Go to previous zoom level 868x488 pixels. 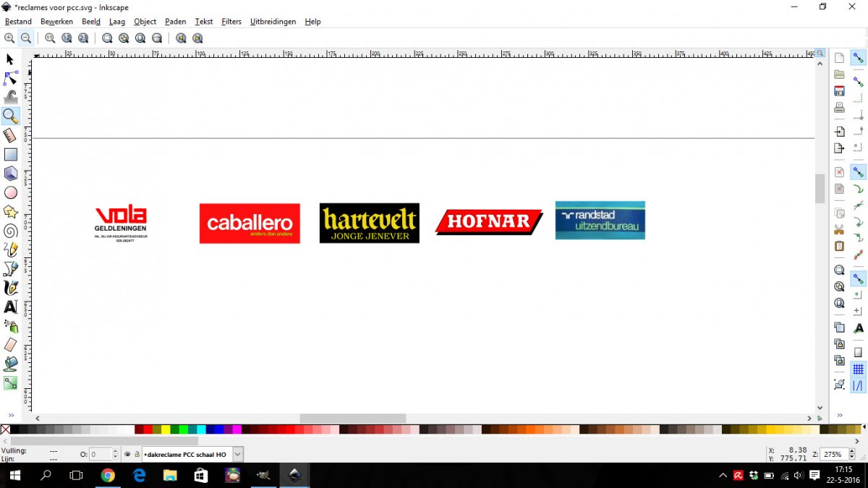181,38
